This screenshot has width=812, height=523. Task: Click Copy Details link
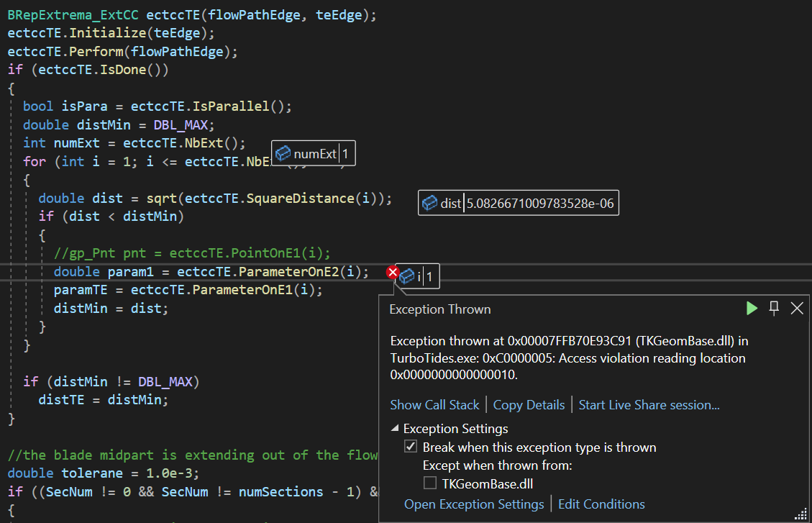(529, 405)
